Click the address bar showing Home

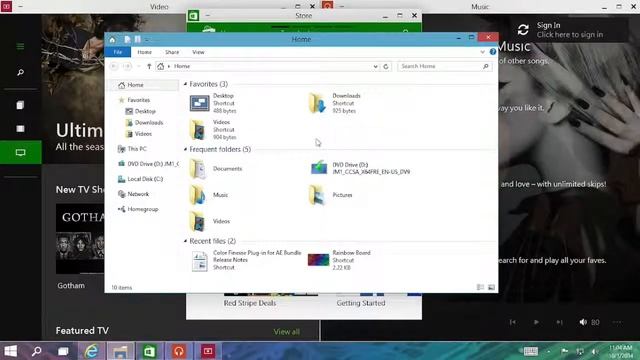coord(267,66)
